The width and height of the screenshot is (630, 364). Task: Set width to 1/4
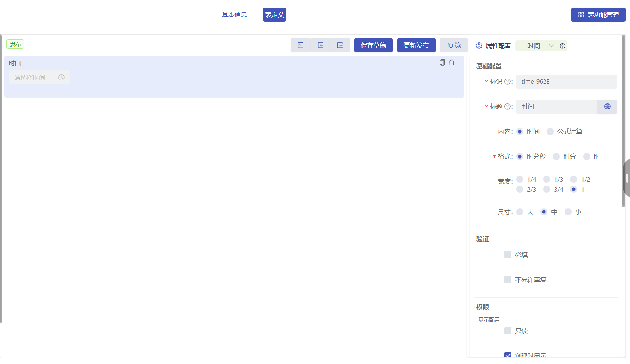coord(520,179)
